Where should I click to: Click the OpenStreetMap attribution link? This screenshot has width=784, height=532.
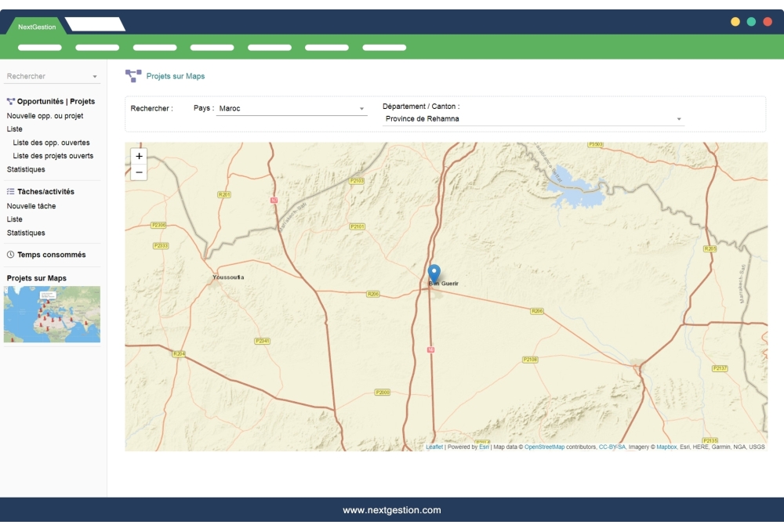tap(544, 447)
